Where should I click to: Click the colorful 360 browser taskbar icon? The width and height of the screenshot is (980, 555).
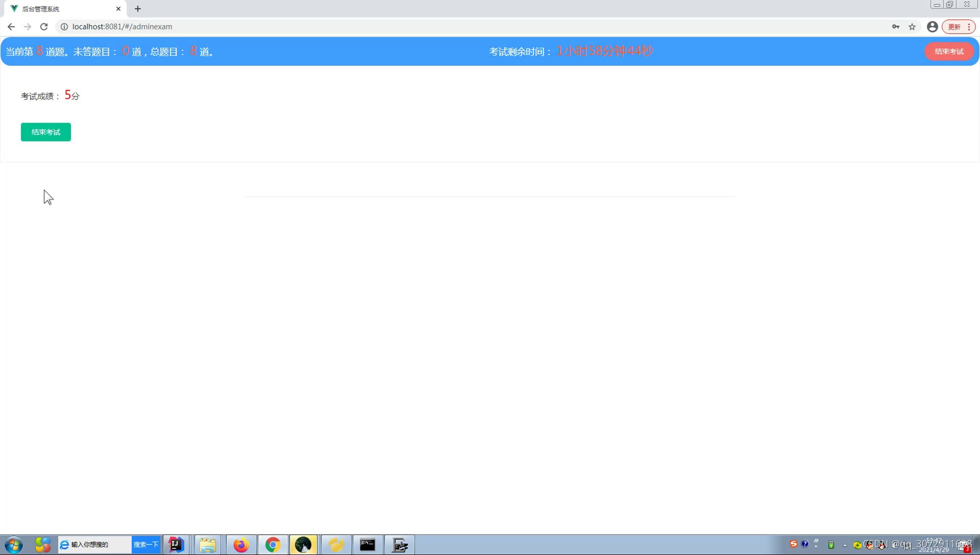(x=43, y=545)
